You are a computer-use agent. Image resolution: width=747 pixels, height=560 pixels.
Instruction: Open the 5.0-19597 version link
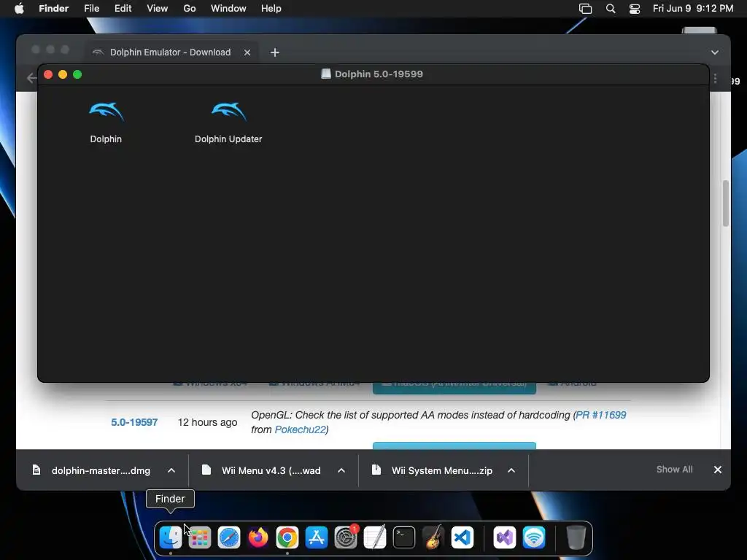[134, 422]
